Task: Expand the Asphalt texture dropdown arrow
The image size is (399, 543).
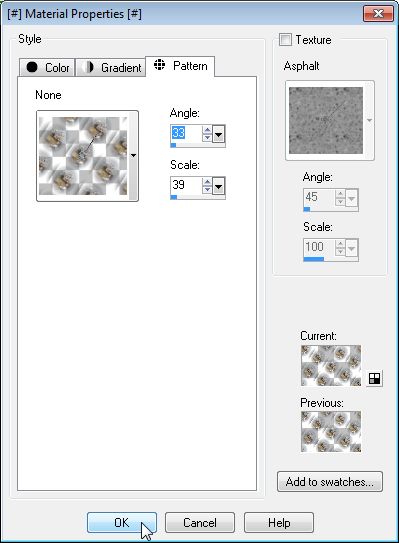Action: pos(370,120)
